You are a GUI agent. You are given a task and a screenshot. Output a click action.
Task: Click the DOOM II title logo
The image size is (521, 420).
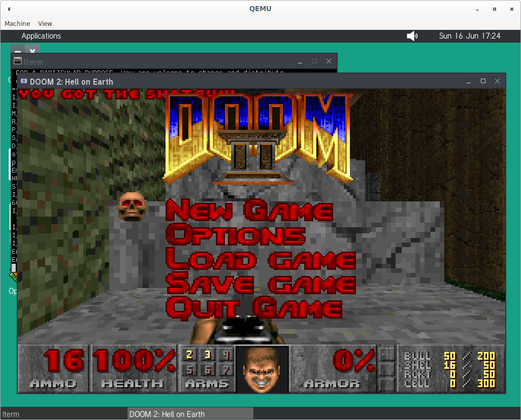258,138
